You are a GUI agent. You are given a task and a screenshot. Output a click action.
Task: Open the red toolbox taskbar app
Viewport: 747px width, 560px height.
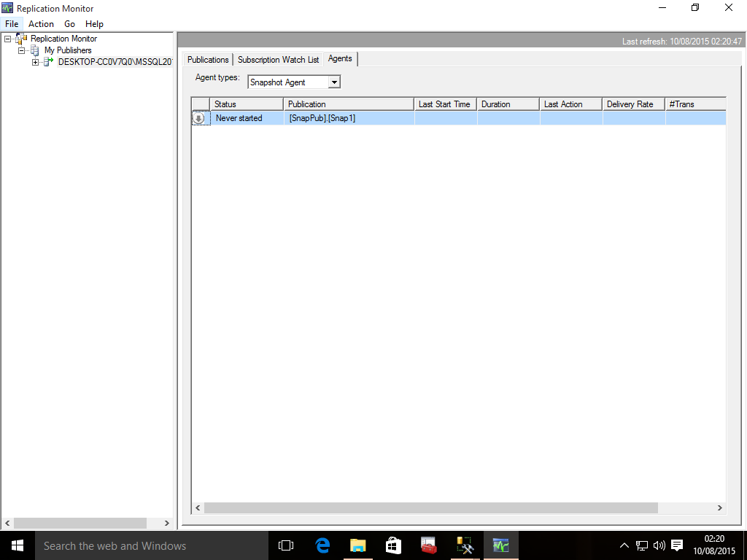tap(429, 545)
